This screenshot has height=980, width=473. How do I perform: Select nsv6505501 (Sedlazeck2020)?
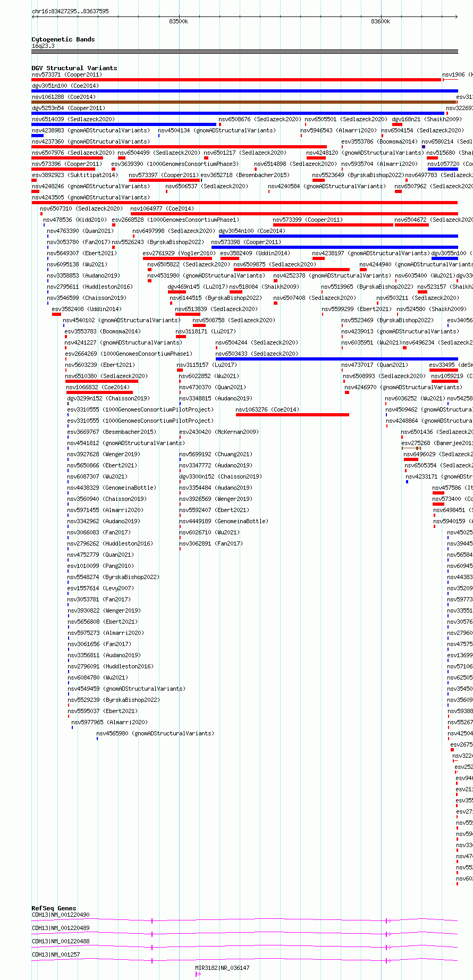(346, 119)
